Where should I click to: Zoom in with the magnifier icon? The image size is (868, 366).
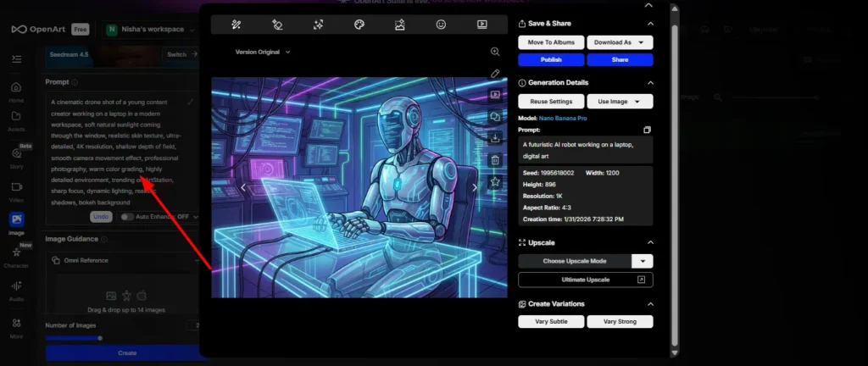(x=495, y=52)
